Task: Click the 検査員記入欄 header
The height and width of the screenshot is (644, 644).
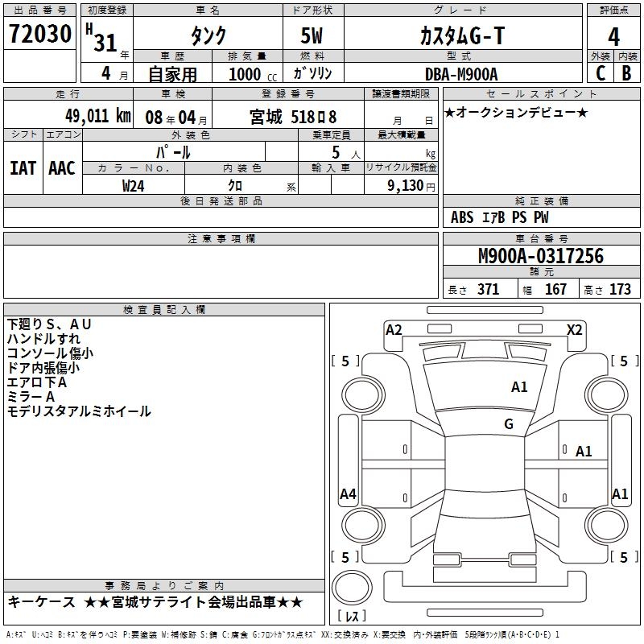Action: (164, 310)
